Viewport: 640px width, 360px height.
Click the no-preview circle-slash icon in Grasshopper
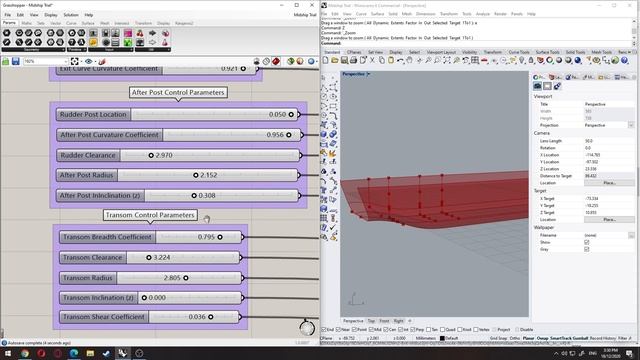(x=266, y=61)
